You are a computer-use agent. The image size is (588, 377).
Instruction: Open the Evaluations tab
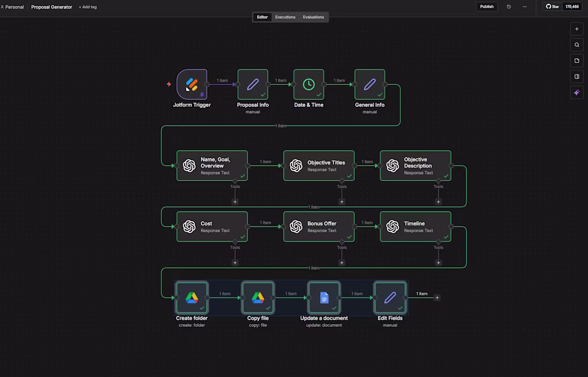click(x=313, y=17)
